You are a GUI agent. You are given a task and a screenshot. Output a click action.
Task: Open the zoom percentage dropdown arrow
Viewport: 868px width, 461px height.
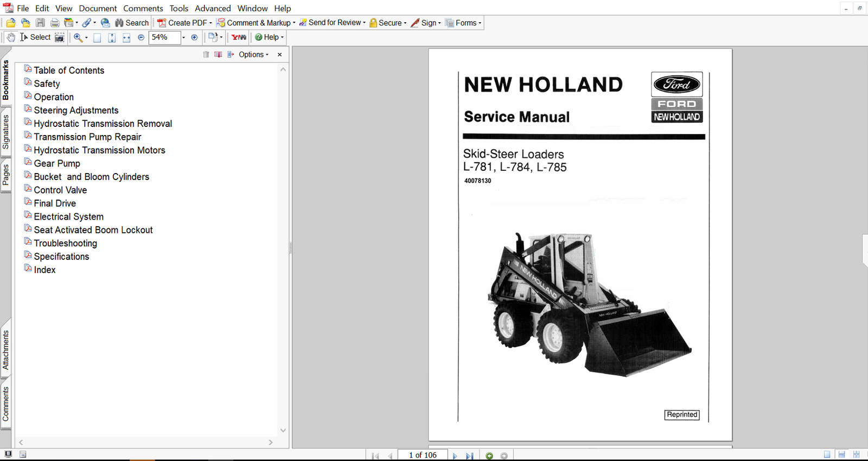click(x=183, y=37)
